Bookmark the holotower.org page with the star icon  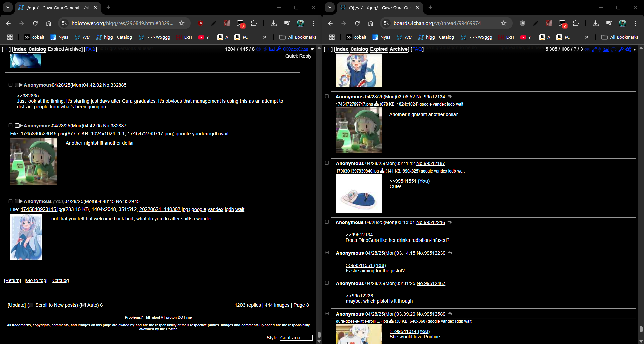pos(182,23)
